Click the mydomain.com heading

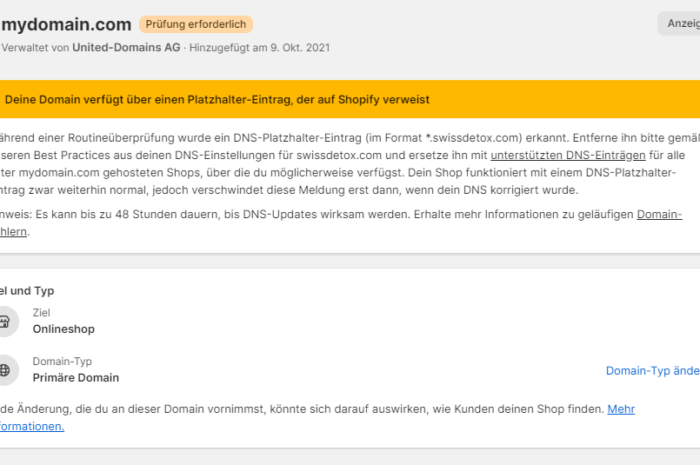click(x=66, y=25)
